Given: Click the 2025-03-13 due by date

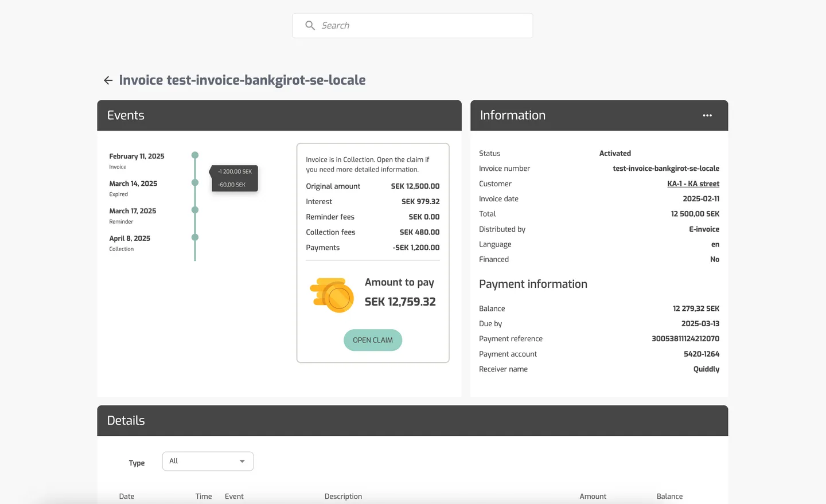Looking at the screenshot, I should coord(700,324).
